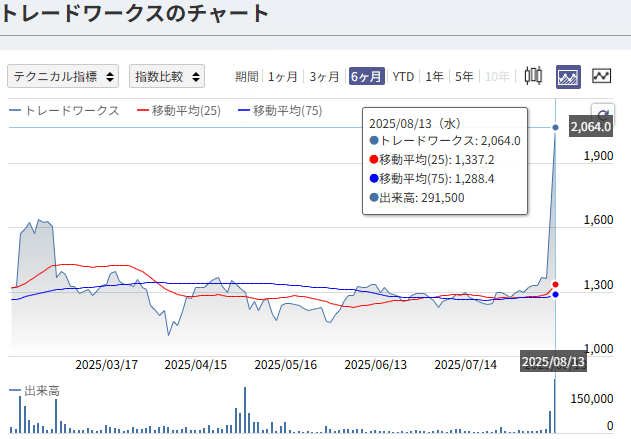631x439 pixels.
Task: Click the 期間 label
Action: [246, 76]
